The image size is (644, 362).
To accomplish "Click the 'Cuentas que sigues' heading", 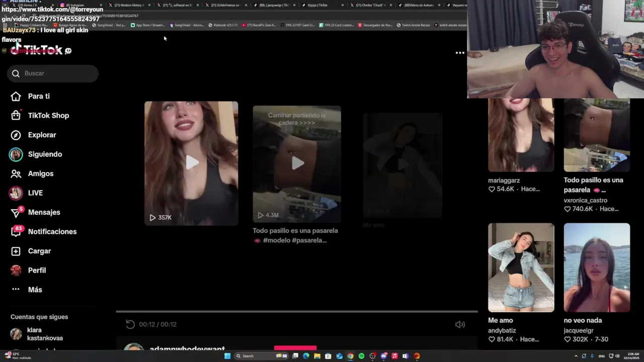I will (39, 317).
